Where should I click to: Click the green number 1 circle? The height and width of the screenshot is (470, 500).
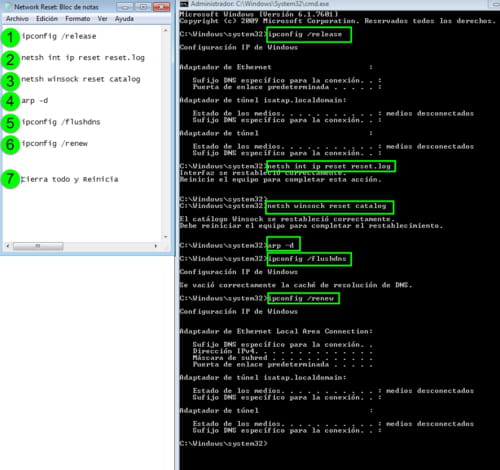(10, 37)
